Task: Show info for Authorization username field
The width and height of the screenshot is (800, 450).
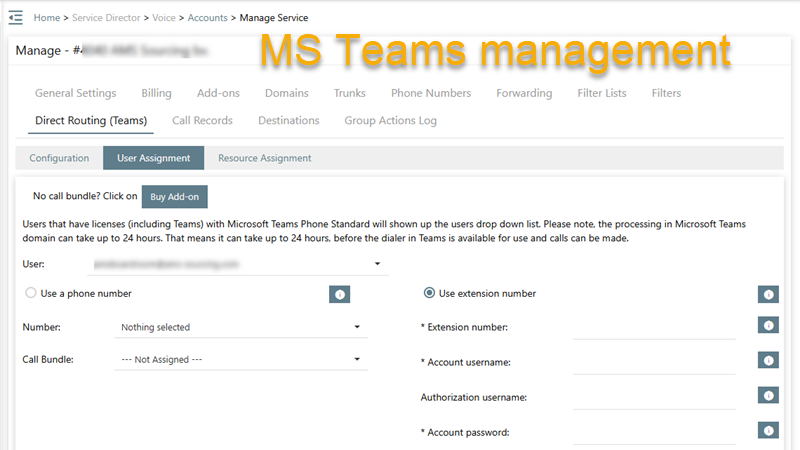Action: [x=768, y=395]
